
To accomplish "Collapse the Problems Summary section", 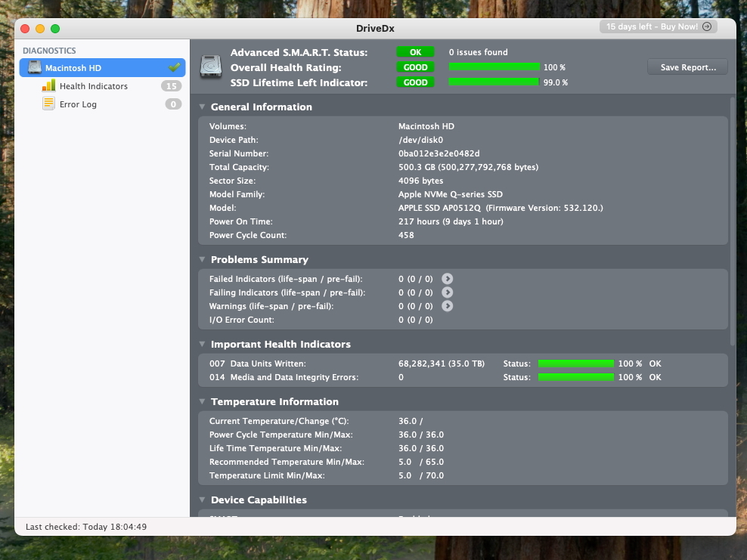I will point(202,259).
